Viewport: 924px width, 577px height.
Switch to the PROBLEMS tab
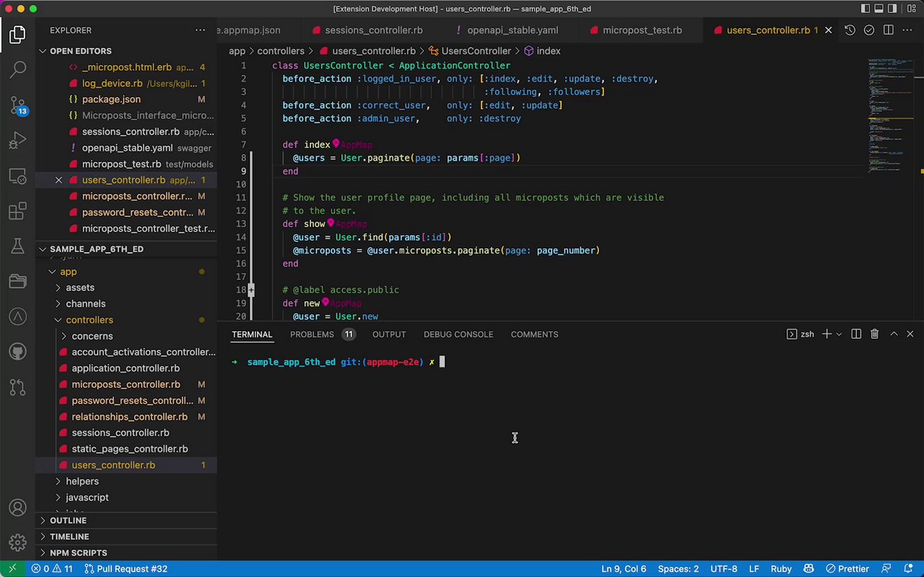(x=312, y=334)
